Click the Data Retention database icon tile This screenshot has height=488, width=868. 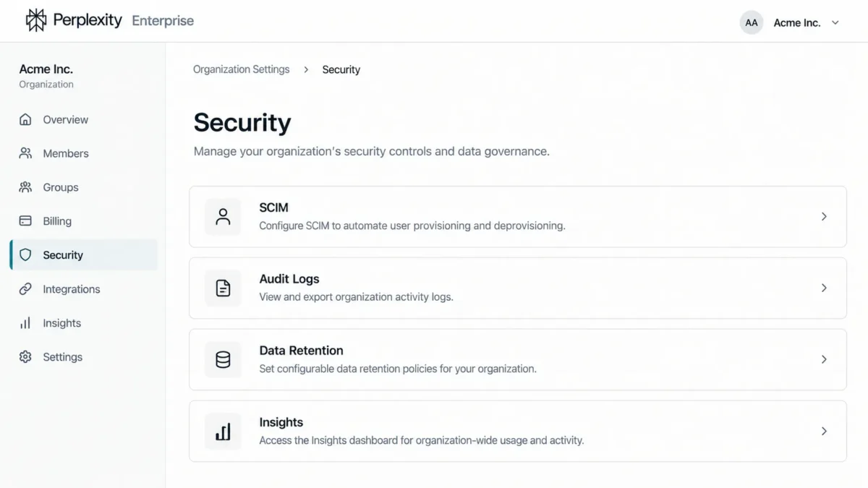223,360
